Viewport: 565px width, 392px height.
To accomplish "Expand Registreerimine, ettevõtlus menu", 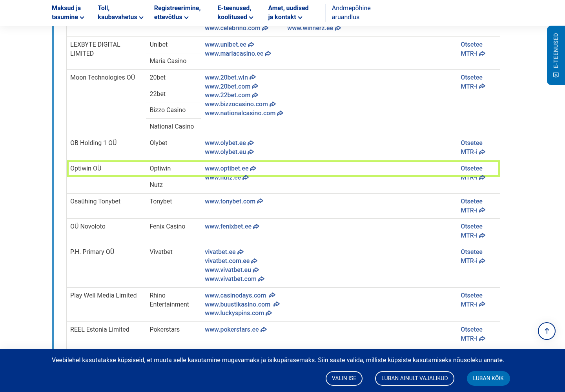I will [177, 13].
